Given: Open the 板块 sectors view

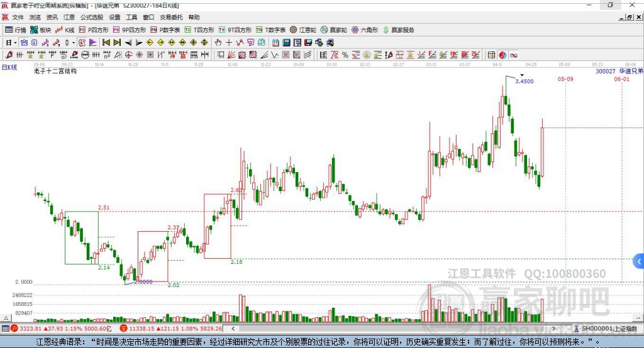Looking at the screenshot, I should pyautogui.click(x=41, y=30).
